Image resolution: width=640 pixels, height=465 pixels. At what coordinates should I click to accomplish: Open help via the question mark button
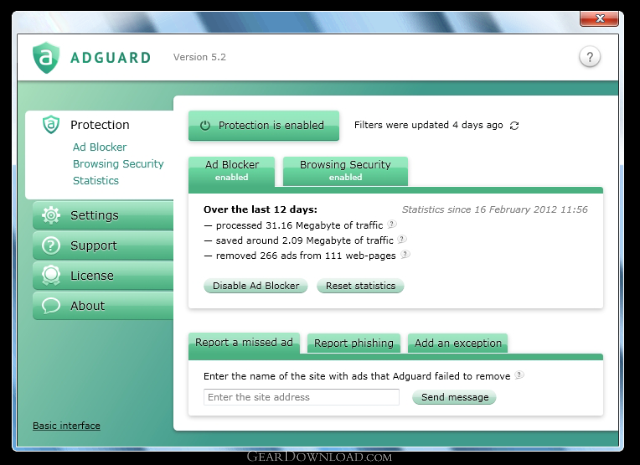pyautogui.click(x=589, y=57)
